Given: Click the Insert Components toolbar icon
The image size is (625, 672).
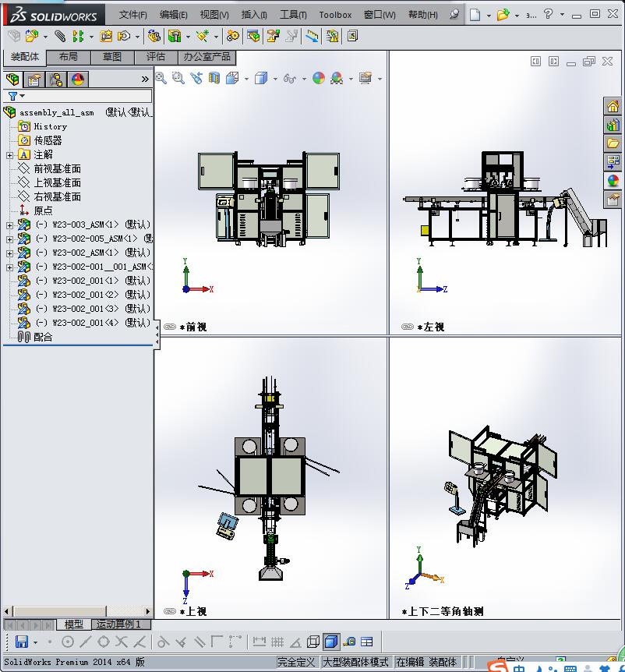Looking at the screenshot, I should click(32, 36).
